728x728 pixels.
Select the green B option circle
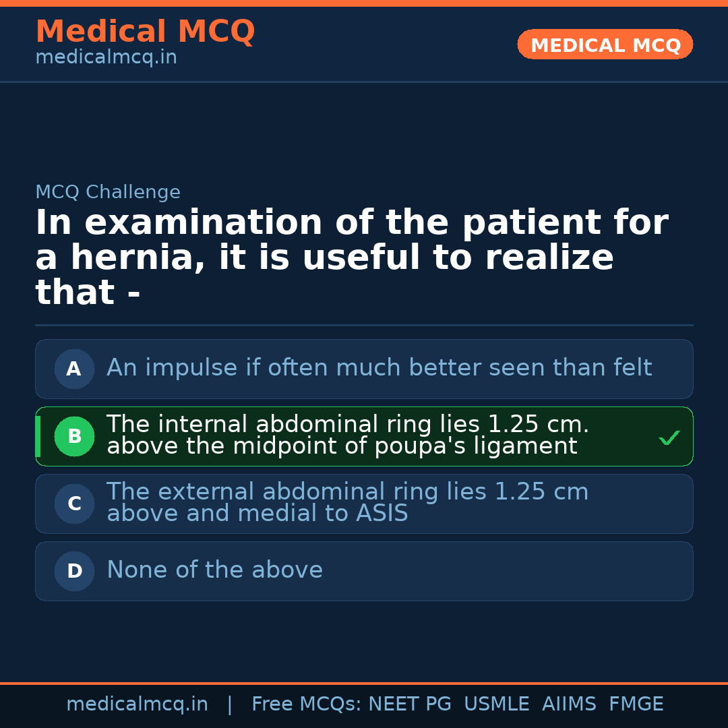pos(74,436)
